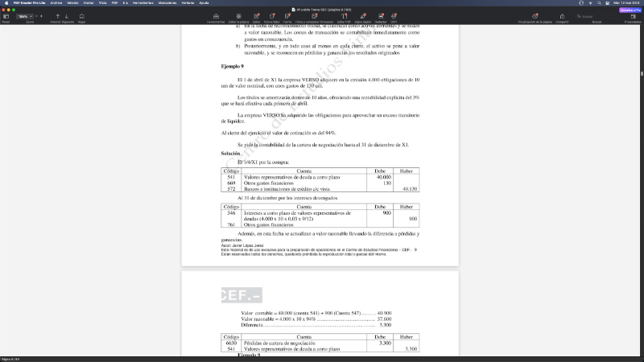Go to previous page with up arrow
The height and width of the screenshot is (362, 644).
coord(57,16)
